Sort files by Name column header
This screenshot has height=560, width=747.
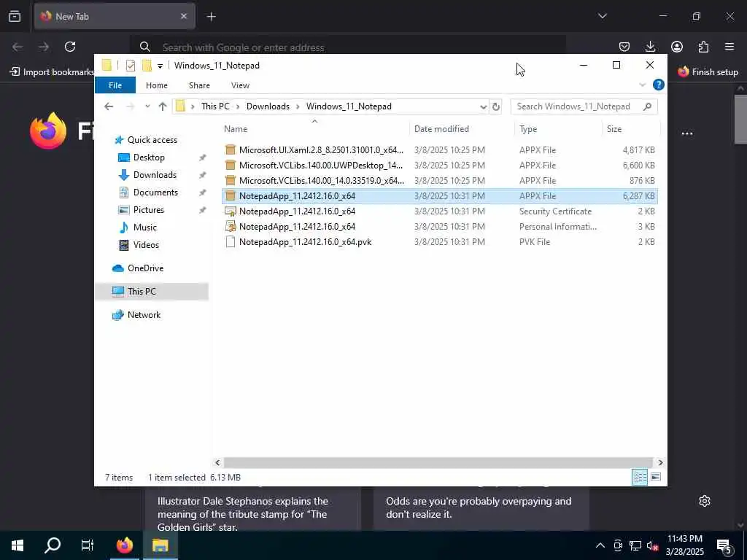314,129
